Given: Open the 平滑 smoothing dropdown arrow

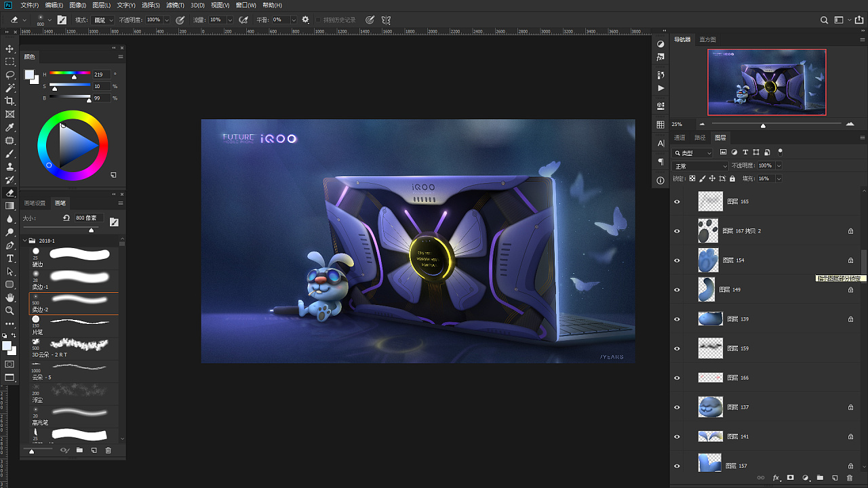Looking at the screenshot, I should click(x=294, y=20).
